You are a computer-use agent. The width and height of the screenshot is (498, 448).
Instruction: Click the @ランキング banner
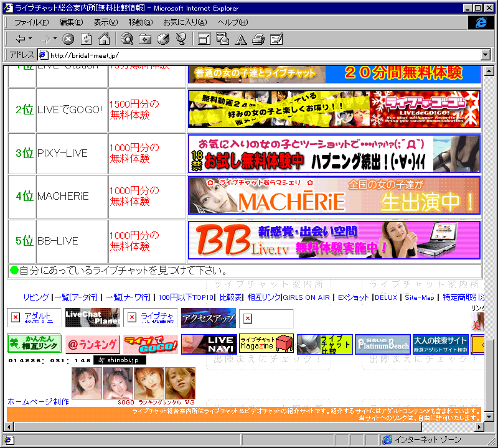pyautogui.click(x=93, y=345)
